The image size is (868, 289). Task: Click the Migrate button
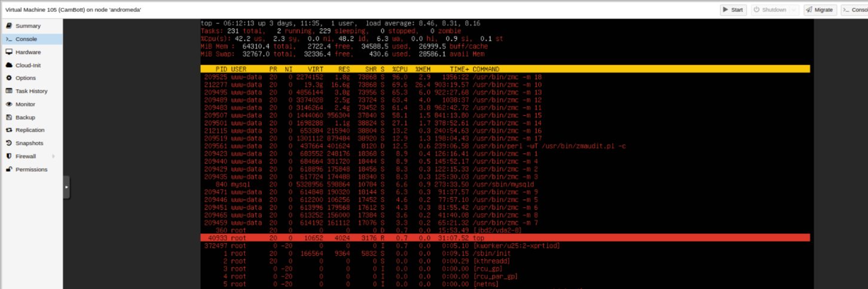820,10
